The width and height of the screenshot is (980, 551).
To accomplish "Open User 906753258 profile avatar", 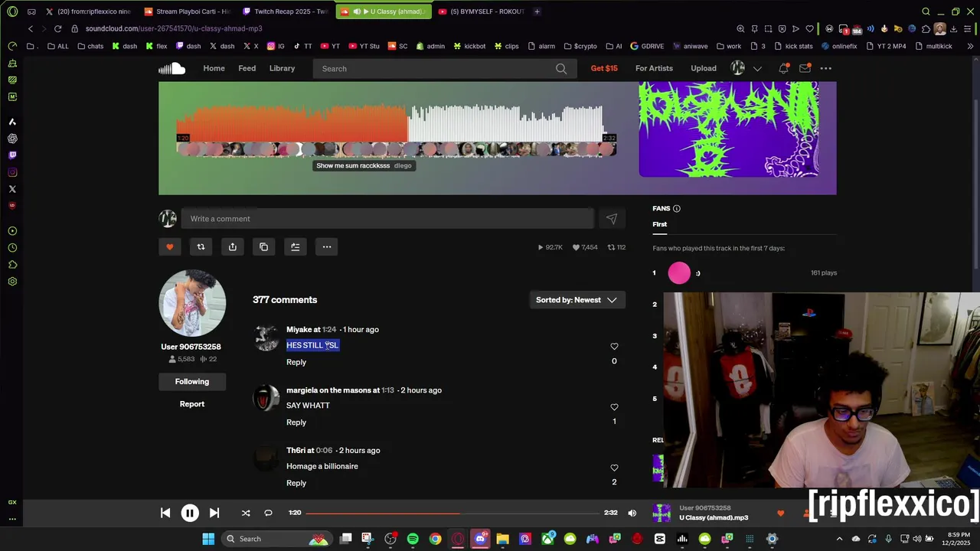I will pos(192,303).
